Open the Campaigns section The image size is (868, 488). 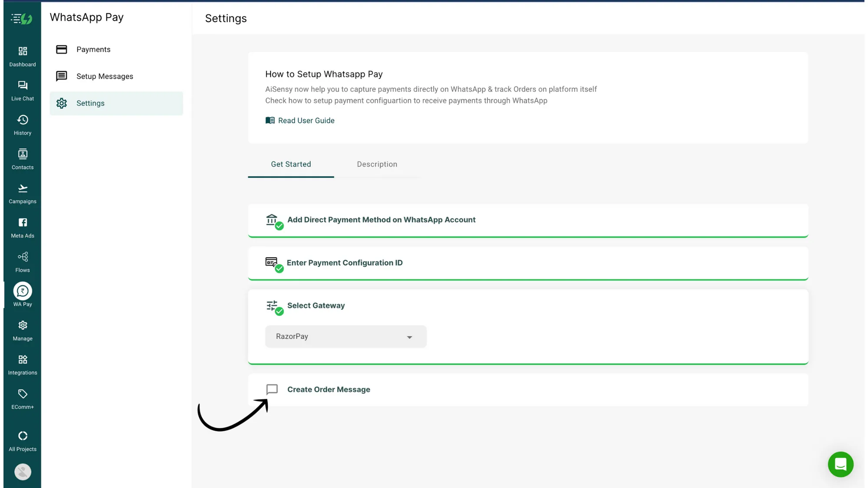22,192
